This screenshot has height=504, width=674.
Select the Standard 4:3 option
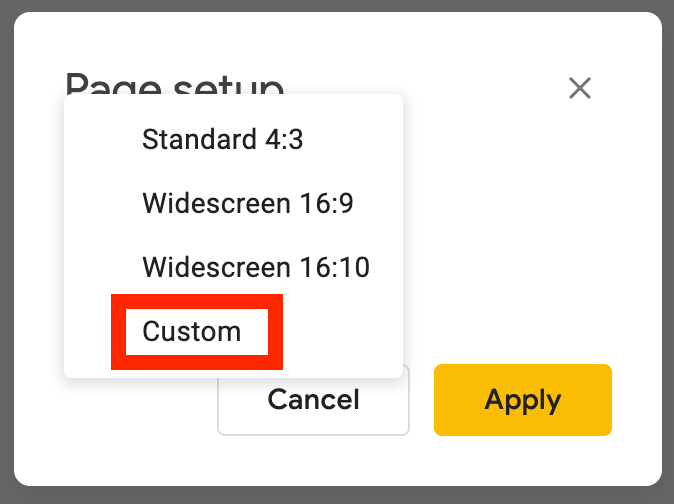(x=222, y=139)
